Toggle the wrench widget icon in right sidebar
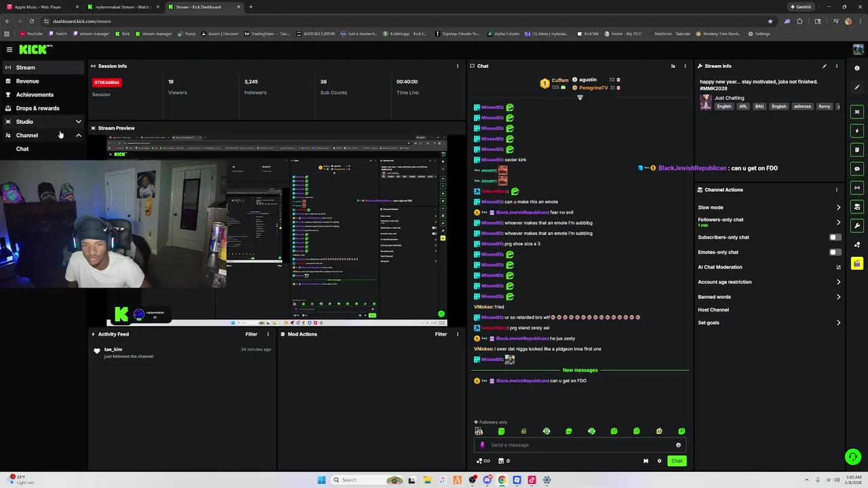Image resolution: width=868 pixels, height=488 pixels. coord(857,226)
